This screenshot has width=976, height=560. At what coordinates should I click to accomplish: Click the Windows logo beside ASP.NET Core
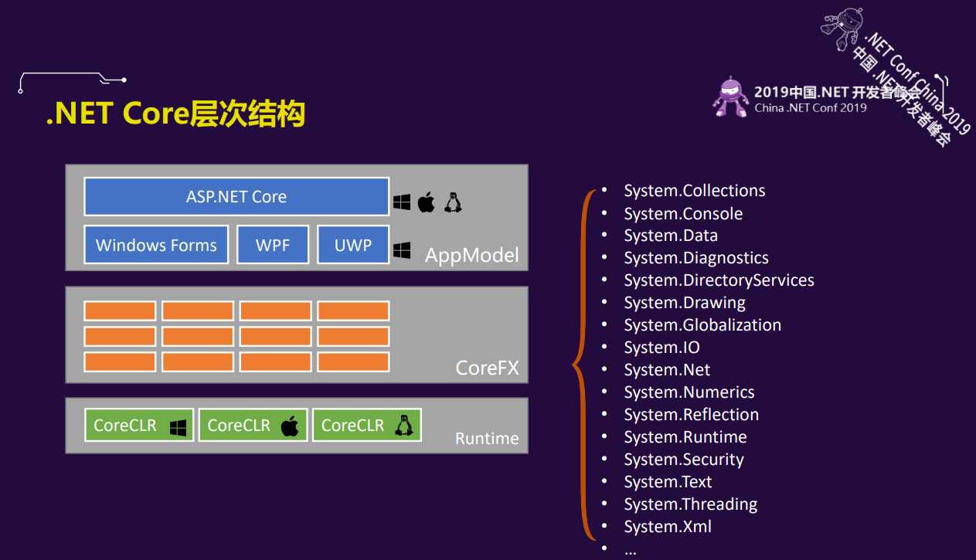(401, 202)
